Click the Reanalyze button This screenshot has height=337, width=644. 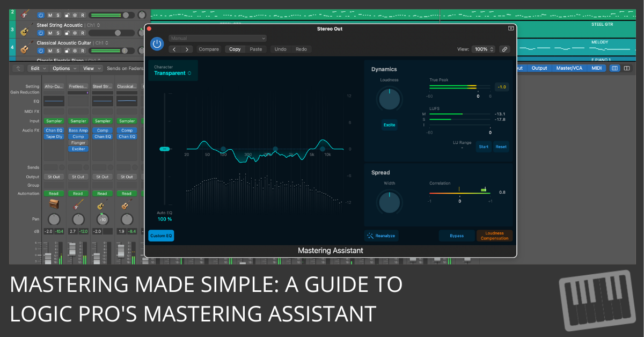[x=382, y=236]
